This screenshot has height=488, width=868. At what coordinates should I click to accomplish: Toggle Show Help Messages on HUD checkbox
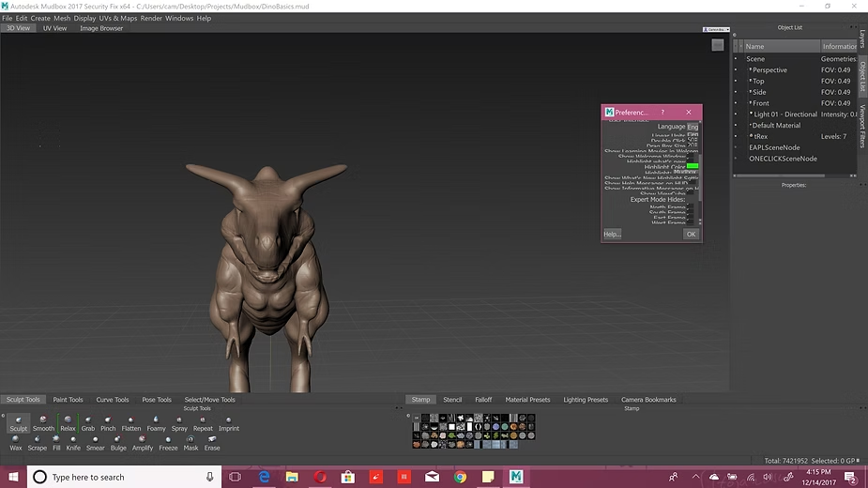click(692, 183)
